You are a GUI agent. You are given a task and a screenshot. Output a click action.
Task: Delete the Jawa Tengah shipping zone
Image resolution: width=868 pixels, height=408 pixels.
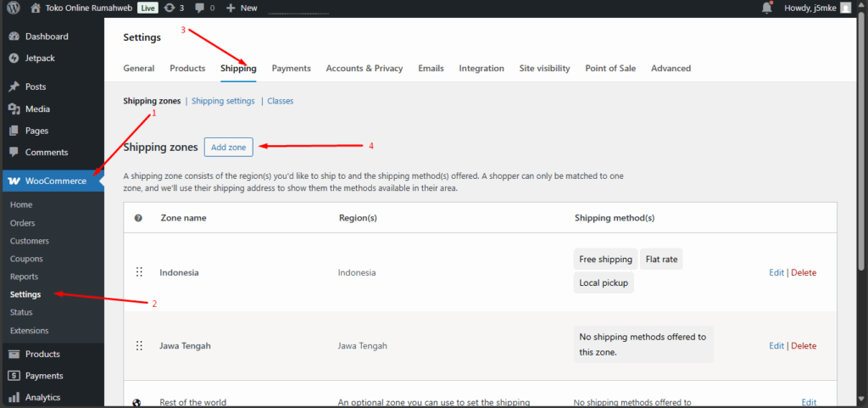(804, 346)
